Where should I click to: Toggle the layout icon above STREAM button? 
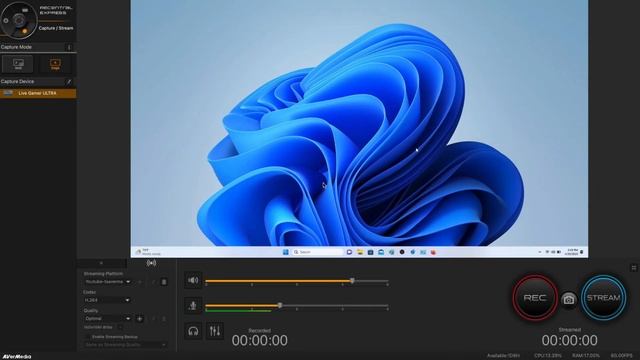(x=633, y=268)
